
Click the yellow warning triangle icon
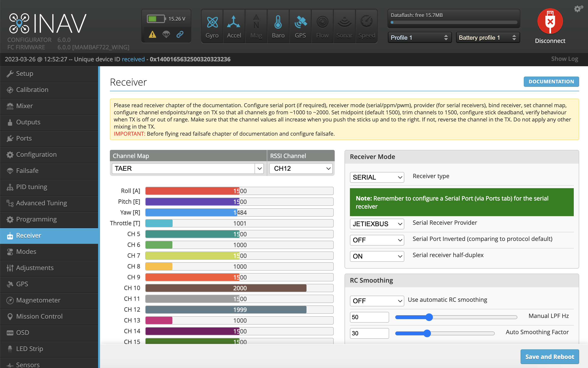(x=152, y=34)
